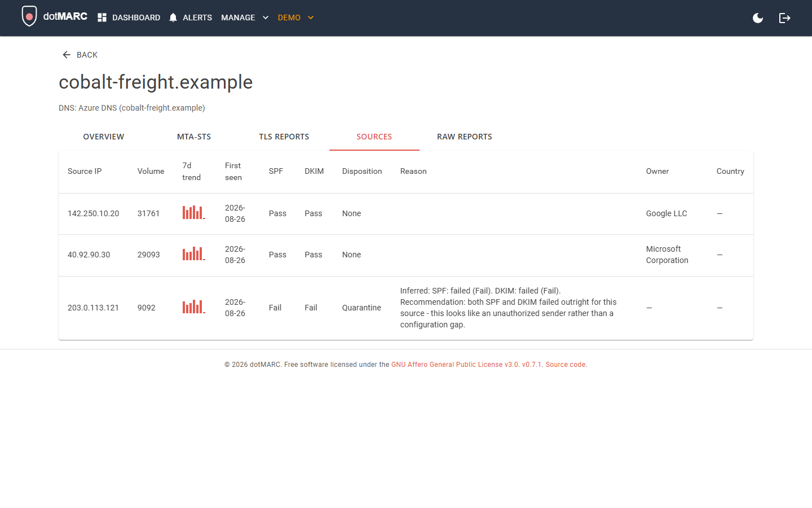Click the logout icon
Screen dimensions: 812x508
pos(784,18)
